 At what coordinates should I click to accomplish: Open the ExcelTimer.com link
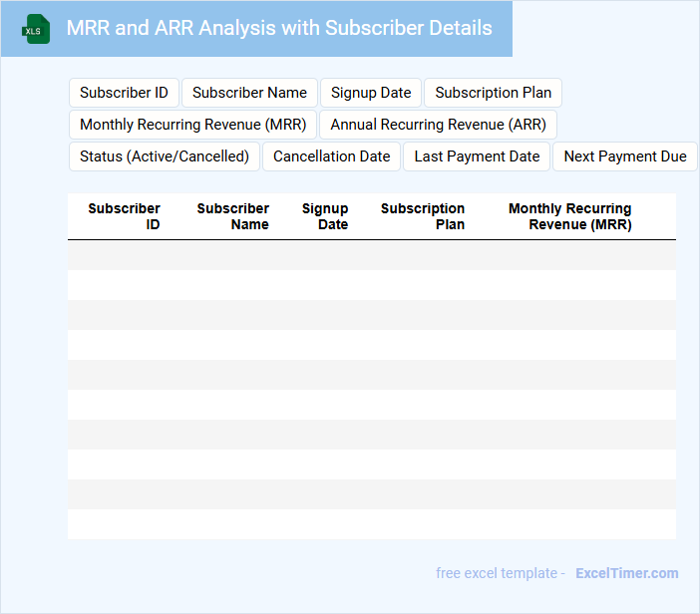click(626, 573)
